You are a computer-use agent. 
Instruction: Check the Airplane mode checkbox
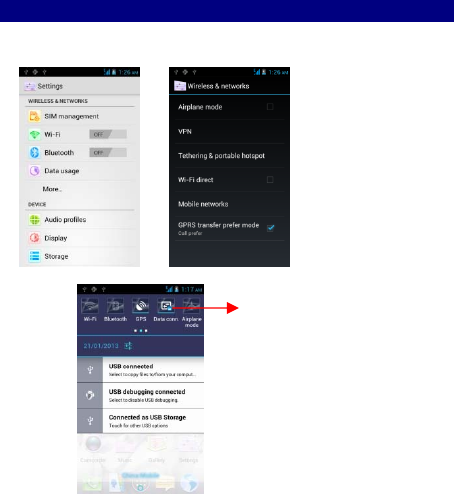[270, 107]
